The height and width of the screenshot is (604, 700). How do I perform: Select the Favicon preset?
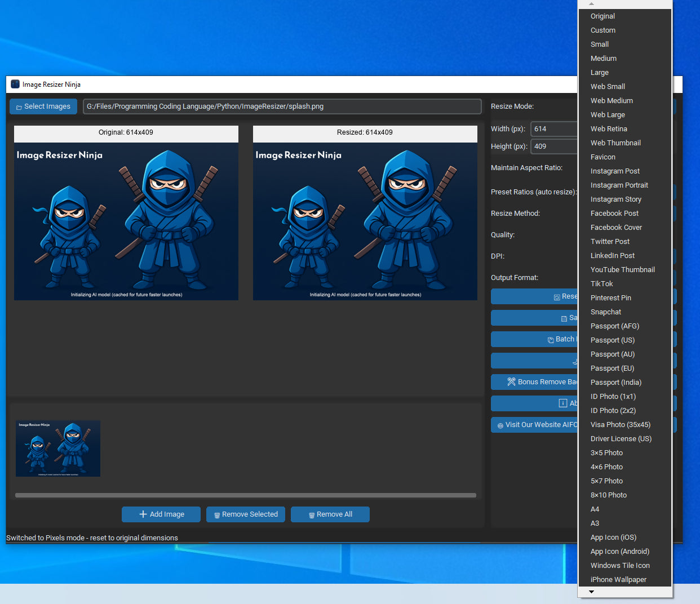pos(625,157)
